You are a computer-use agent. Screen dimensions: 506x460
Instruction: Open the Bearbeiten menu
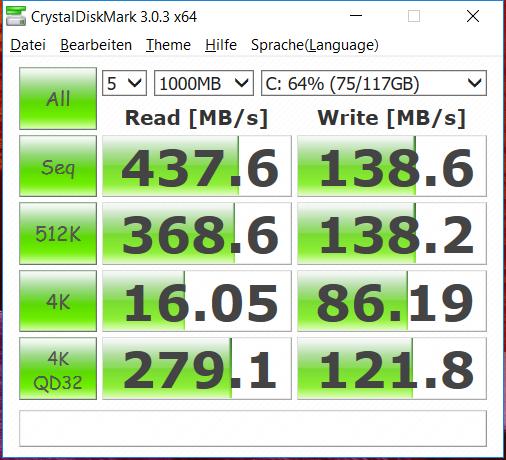[x=96, y=45]
